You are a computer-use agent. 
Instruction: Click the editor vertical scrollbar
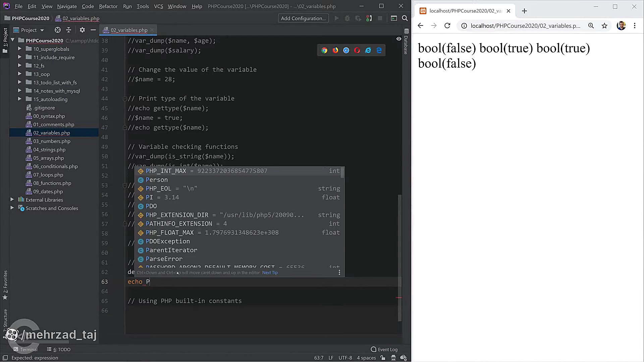pos(399,258)
